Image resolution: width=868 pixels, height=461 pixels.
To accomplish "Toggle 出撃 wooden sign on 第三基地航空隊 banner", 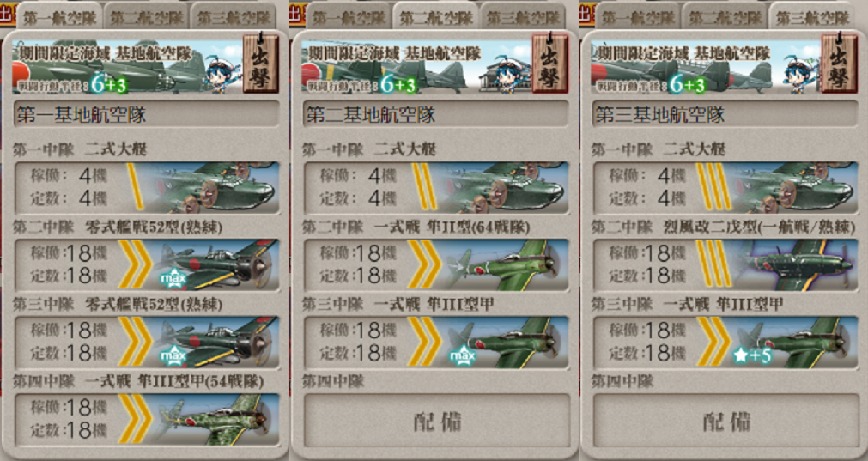I will click(x=839, y=63).
